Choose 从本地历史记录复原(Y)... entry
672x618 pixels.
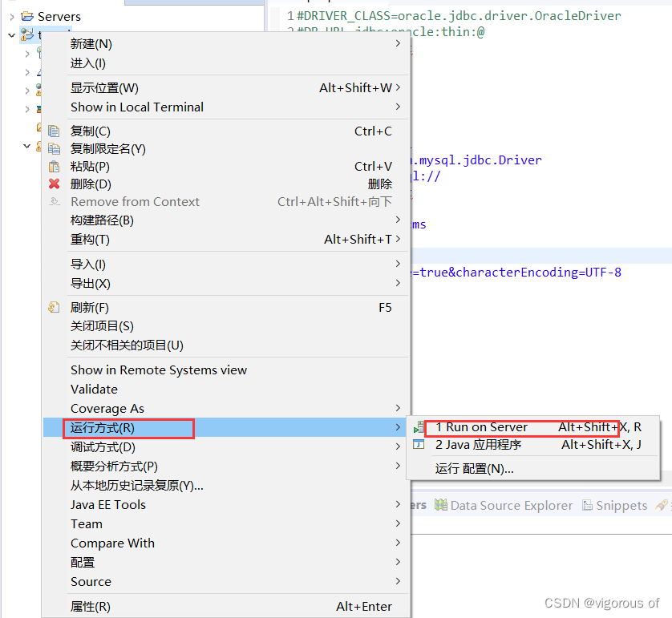pyautogui.click(x=226, y=486)
